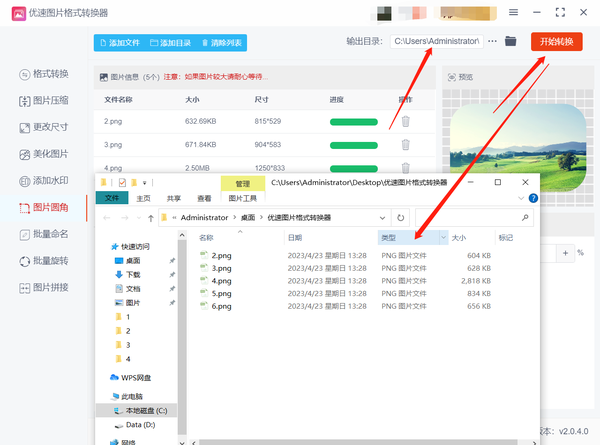
Task: Open the 批量命名 batch rename tool
Action: tap(44, 234)
